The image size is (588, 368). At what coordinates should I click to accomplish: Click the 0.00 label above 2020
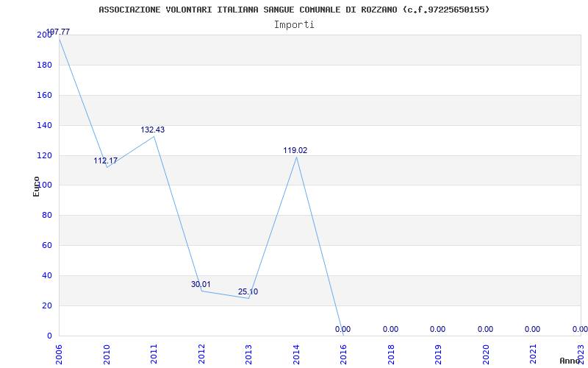485,329
